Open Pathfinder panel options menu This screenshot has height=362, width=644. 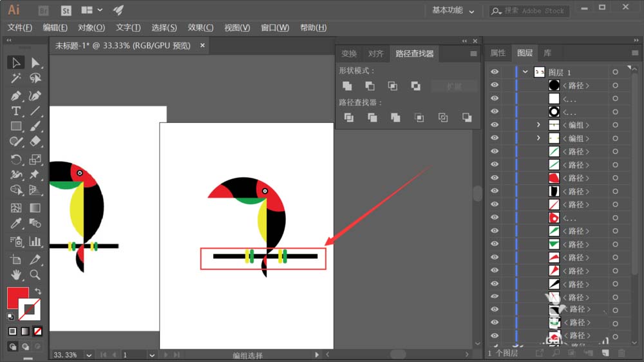(473, 54)
